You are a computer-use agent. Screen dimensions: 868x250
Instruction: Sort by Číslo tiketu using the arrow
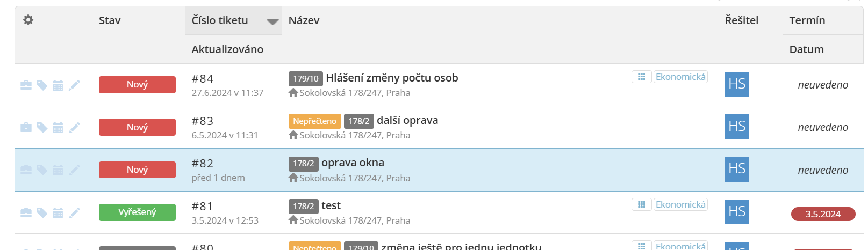272,21
